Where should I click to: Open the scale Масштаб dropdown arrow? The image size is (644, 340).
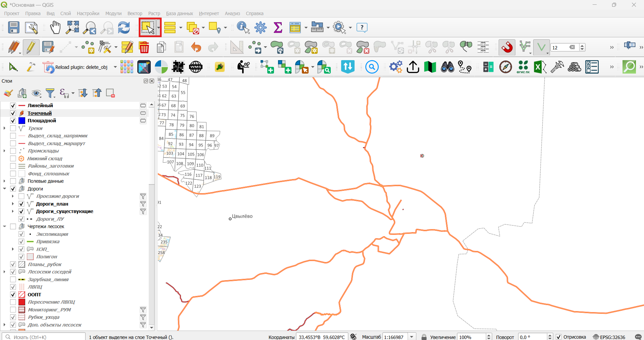point(412,337)
